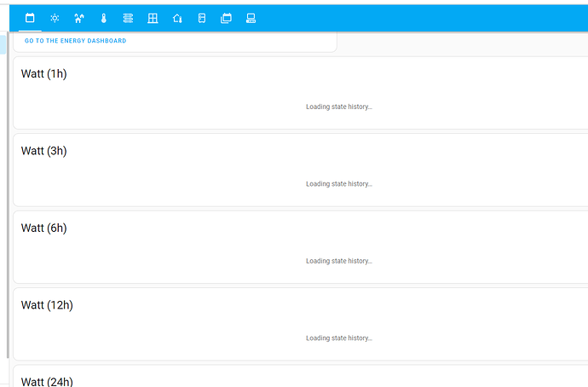Click loading state history text in Watt (12h)
Viewport: 588px width, 387px height.
[x=339, y=338]
